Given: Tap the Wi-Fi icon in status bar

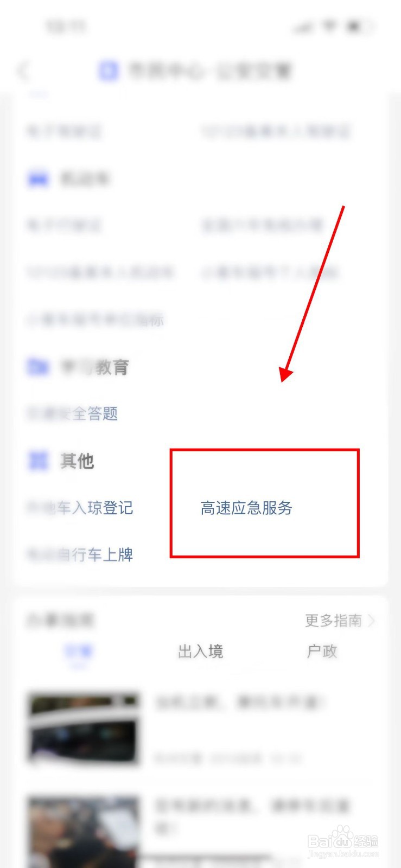Looking at the screenshot, I should coord(329,26).
